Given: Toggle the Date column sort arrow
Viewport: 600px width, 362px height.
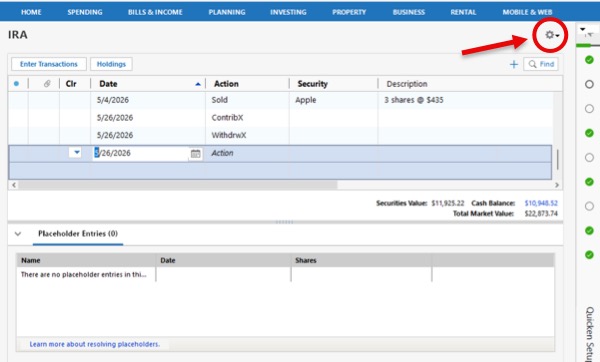Looking at the screenshot, I should tap(198, 84).
